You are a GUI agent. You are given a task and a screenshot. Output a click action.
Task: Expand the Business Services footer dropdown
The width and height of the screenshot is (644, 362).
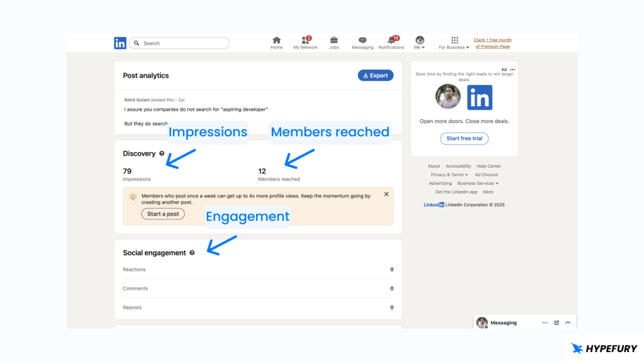point(478,184)
